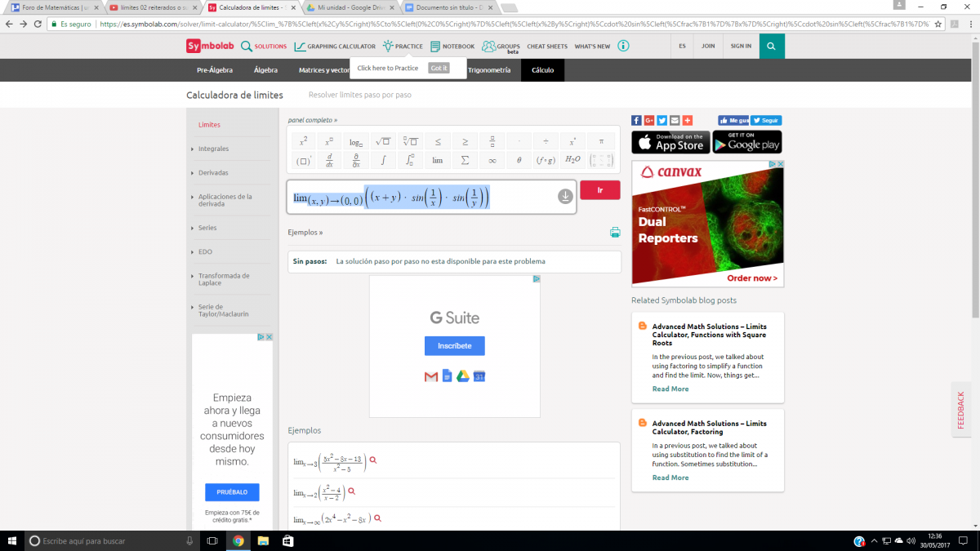This screenshot has width=980, height=551.
Task: Open the Trigonometría subject tab
Action: (x=489, y=70)
